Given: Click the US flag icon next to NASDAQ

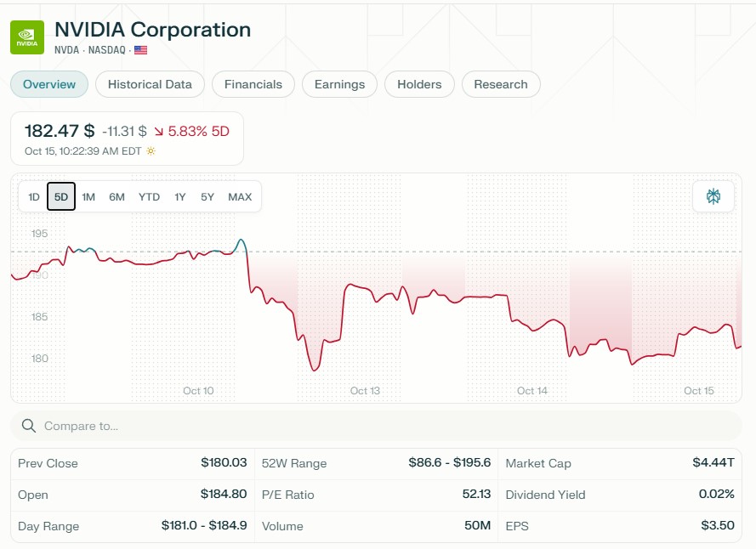Looking at the screenshot, I should (x=140, y=50).
